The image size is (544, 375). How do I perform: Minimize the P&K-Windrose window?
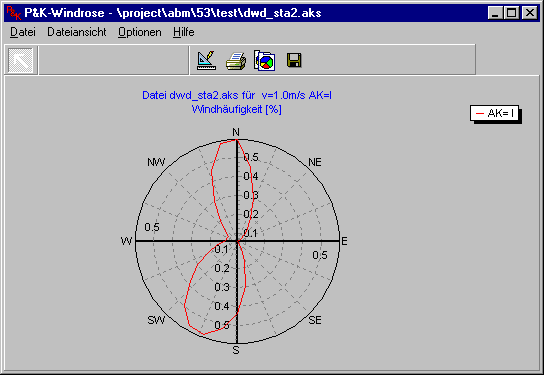pyautogui.click(x=495, y=13)
